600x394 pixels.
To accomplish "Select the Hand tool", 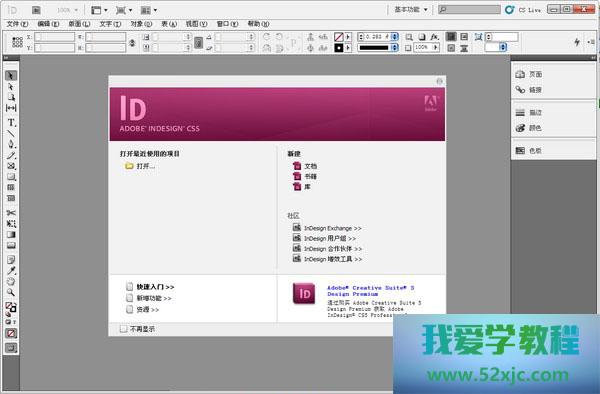I will [x=11, y=282].
